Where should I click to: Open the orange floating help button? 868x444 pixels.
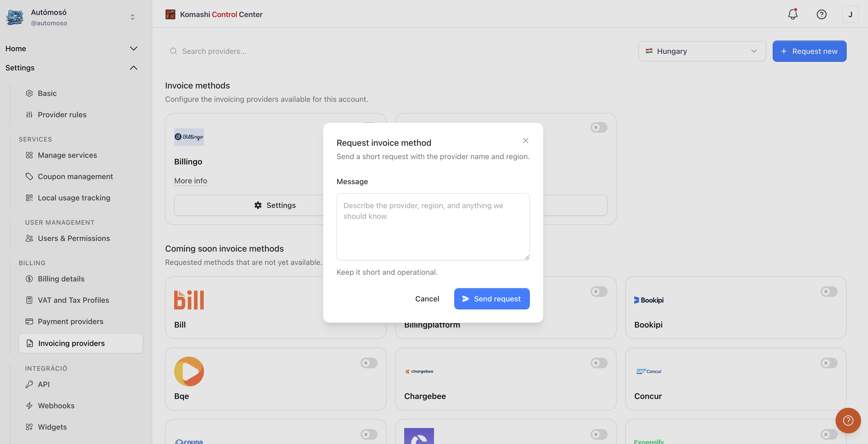(848, 420)
